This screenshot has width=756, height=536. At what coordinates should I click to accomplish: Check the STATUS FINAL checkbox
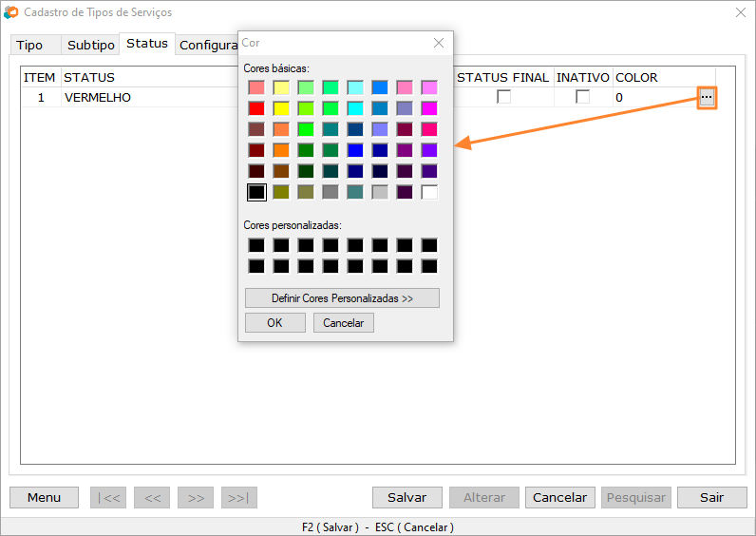coord(503,97)
